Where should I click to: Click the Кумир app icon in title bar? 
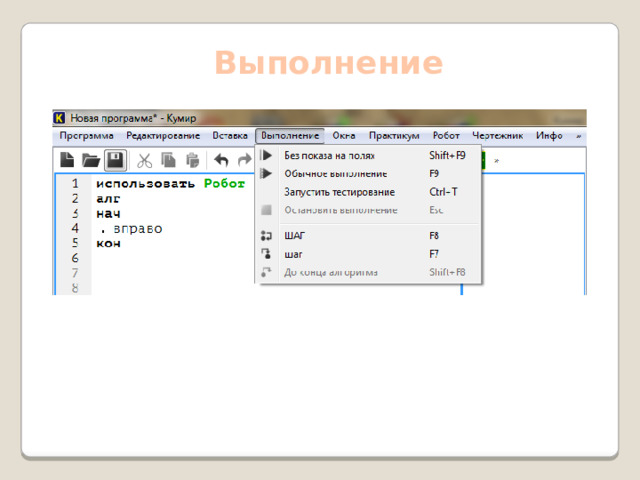click(59, 118)
